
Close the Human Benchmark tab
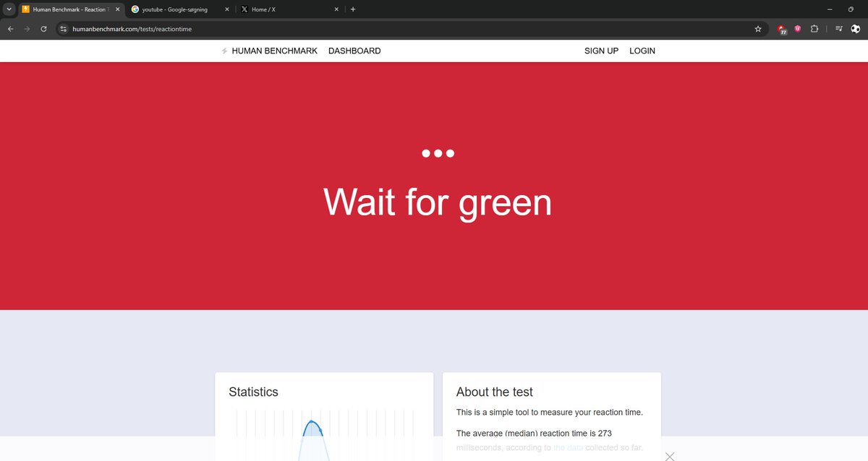[x=118, y=9]
